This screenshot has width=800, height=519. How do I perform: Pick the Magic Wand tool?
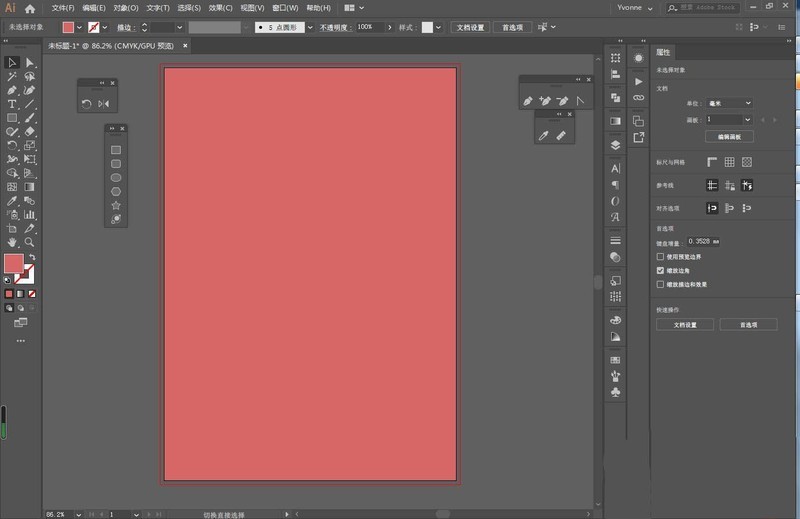(x=11, y=77)
